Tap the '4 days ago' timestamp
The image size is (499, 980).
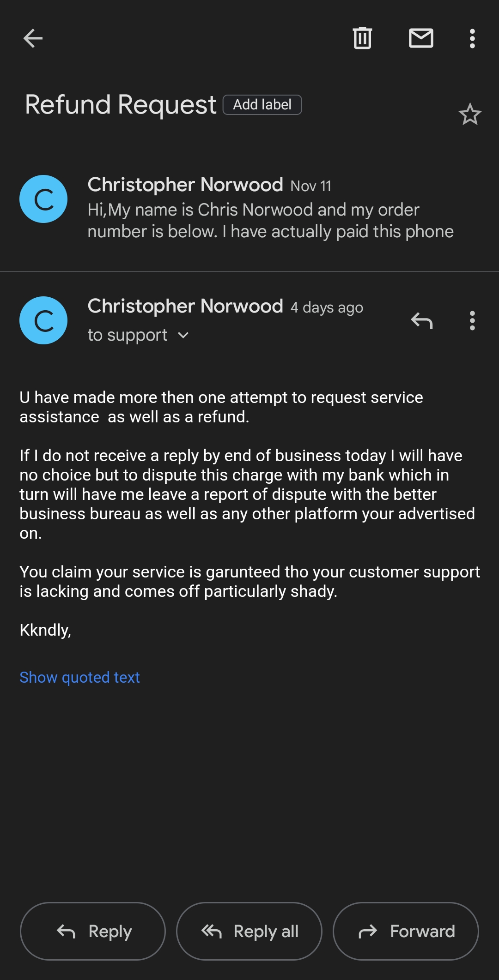coord(327,307)
